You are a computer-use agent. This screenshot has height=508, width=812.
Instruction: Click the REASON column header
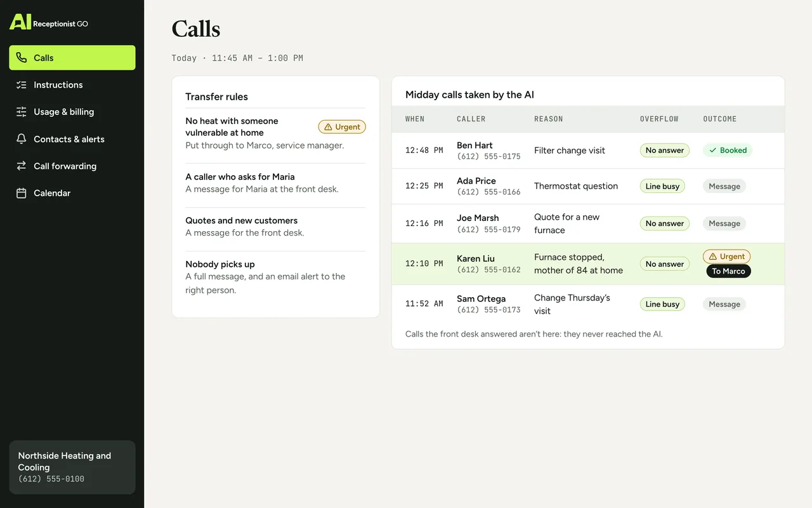coord(549,119)
